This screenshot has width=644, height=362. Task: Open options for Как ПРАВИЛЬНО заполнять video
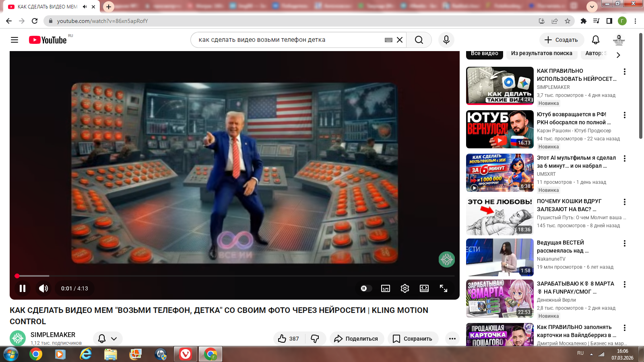[x=625, y=328]
